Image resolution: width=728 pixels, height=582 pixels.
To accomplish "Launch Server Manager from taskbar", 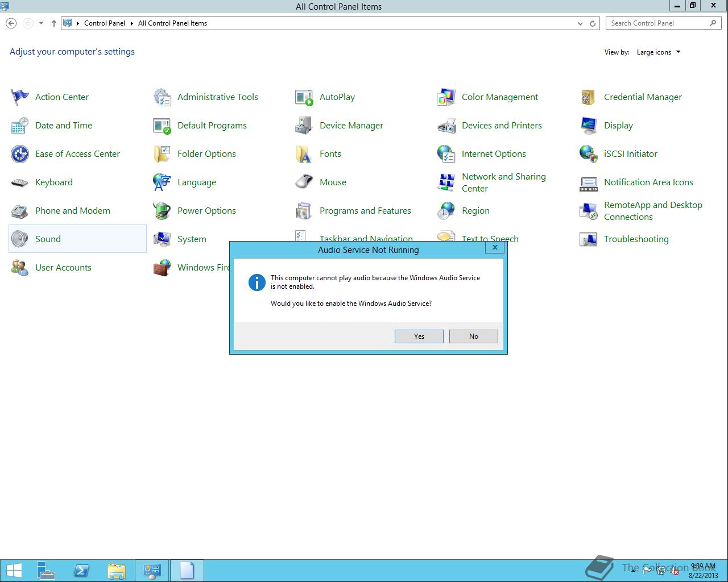I will click(x=46, y=571).
